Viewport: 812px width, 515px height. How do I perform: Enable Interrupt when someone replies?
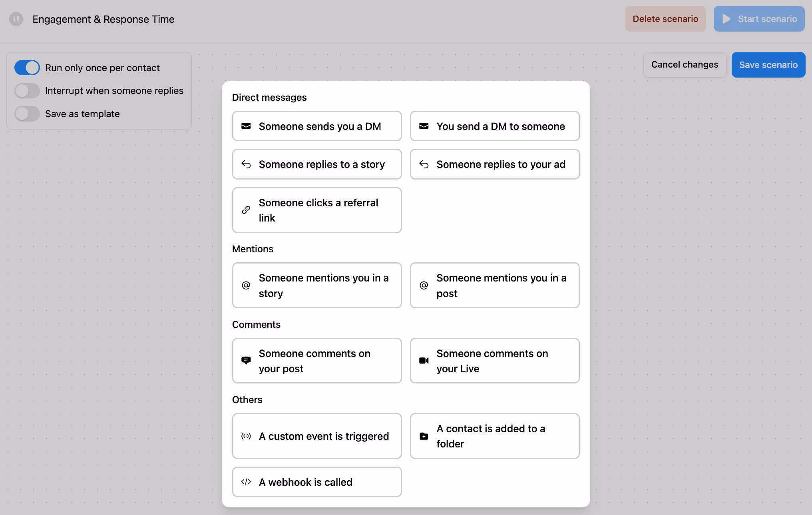(27, 91)
